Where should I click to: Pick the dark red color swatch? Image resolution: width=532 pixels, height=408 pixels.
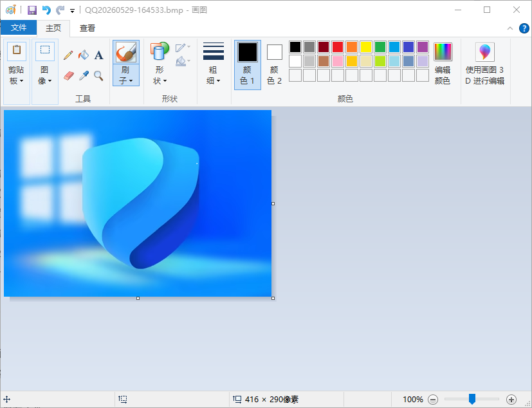324,47
